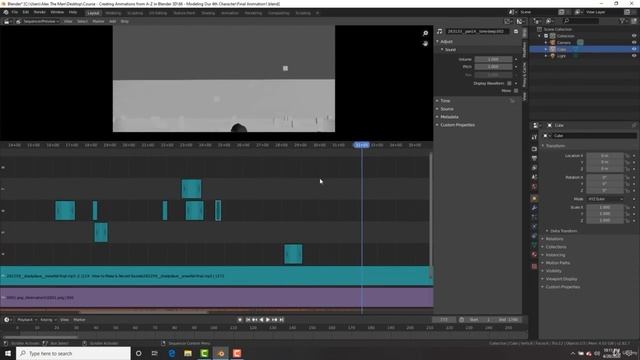This screenshot has width=640, height=360.
Task: Click the outliner search field
Action: click(x=581, y=21)
